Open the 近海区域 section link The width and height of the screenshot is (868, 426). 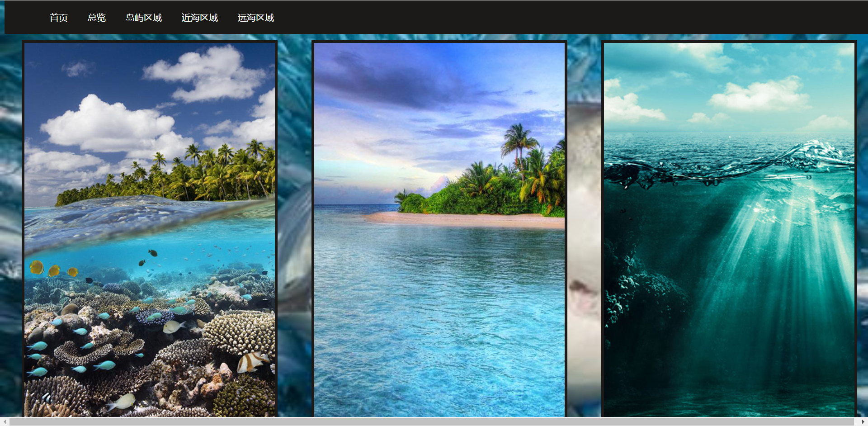tap(199, 18)
